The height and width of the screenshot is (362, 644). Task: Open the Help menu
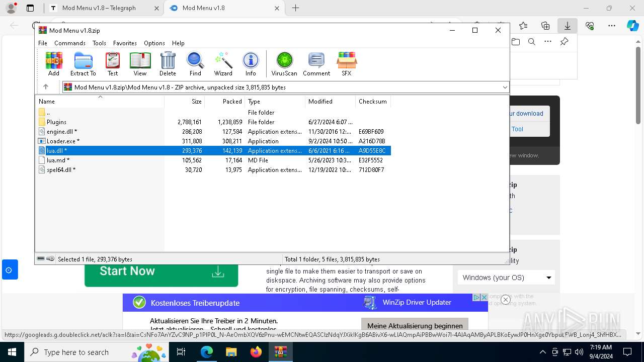point(178,43)
